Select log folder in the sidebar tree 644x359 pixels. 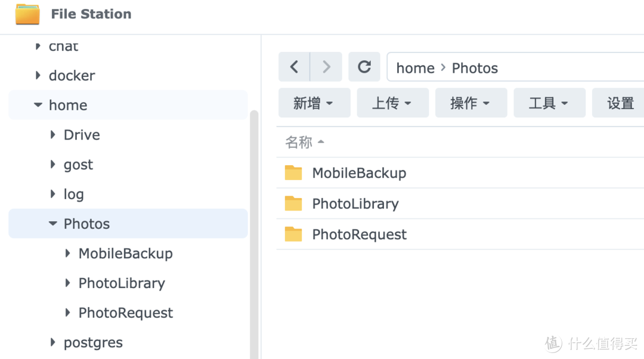coord(74,194)
